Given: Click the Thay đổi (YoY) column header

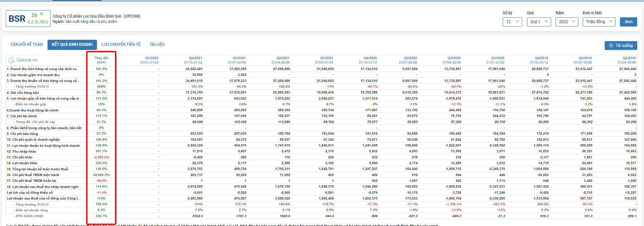Looking at the screenshot, I should coord(101,60).
